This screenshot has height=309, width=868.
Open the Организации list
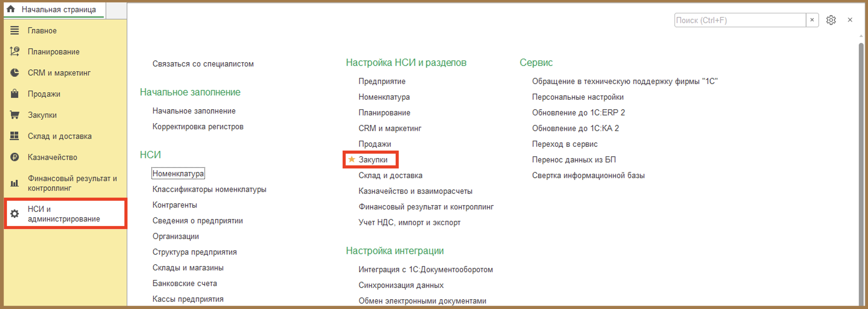[175, 237]
